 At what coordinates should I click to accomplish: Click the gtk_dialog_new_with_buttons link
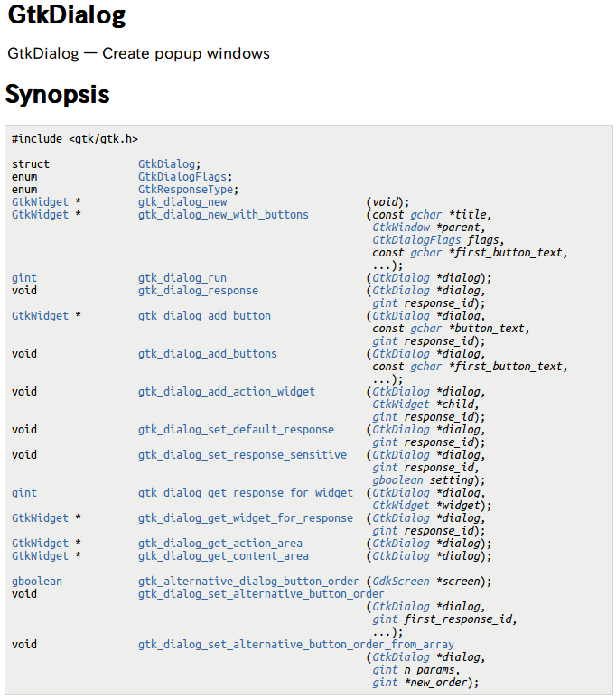pyautogui.click(x=223, y=215)
